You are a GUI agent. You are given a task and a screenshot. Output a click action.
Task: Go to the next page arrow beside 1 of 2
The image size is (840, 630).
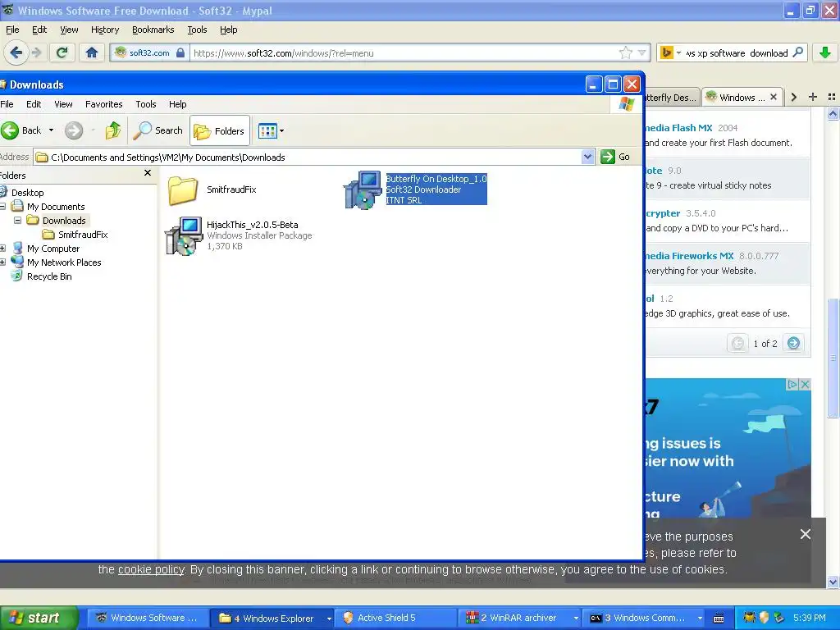click(794, 343)
